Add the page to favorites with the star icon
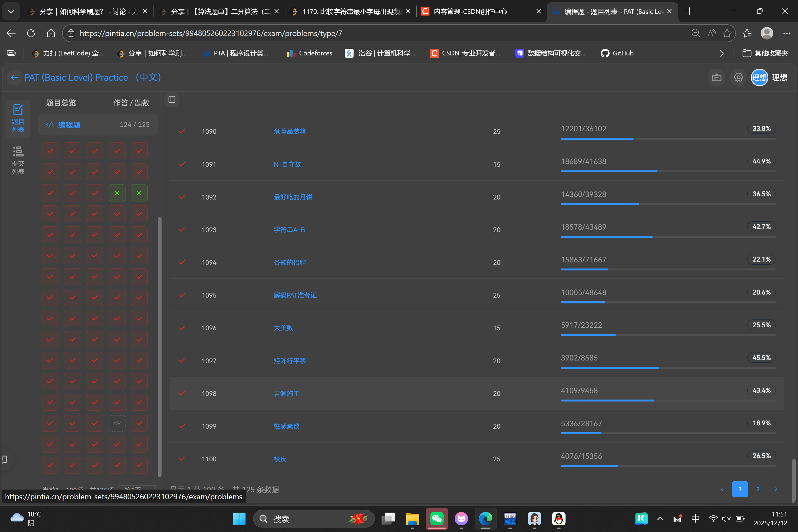 point(727,33)
